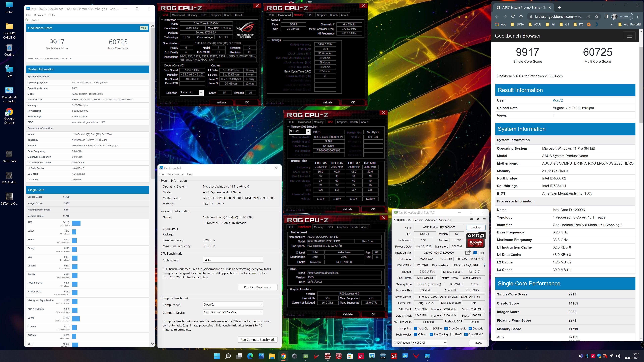
Task: Select Google Chrome desktop shortcut
Action: click(x=9, y=116)
